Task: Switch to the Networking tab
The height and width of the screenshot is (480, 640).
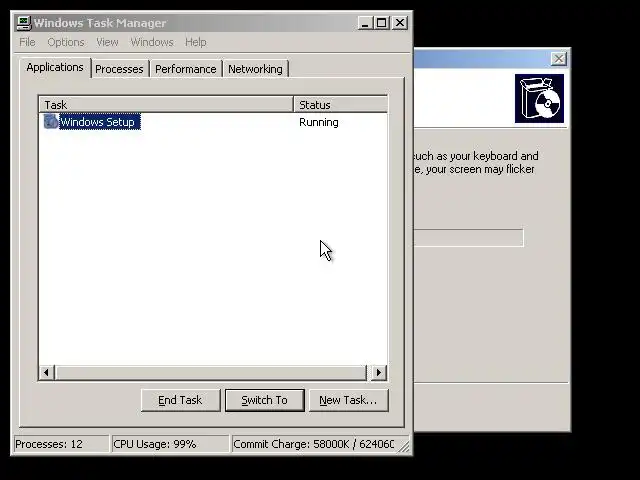Action: 255,69
